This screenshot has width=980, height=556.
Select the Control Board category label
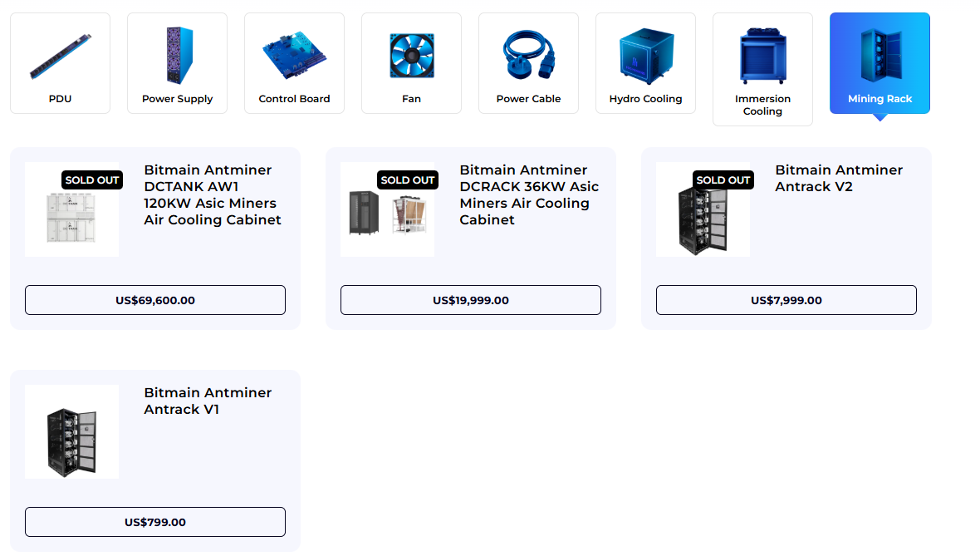pos(294,99)
